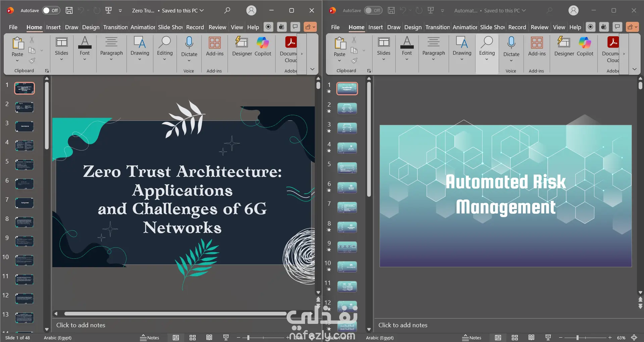Click 'Click to add notes' in left window
Image resolution: width=644 pixels, height=342 pixels.
(81, 325)
